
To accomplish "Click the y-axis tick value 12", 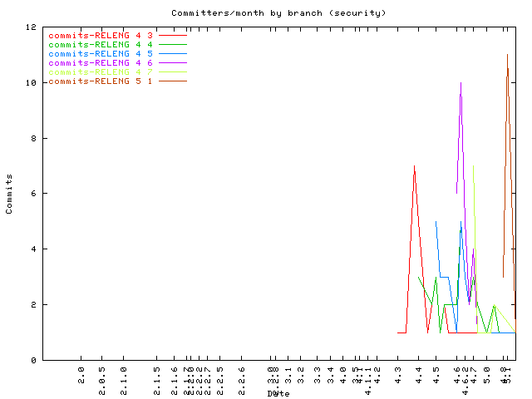I will (30, 27).
